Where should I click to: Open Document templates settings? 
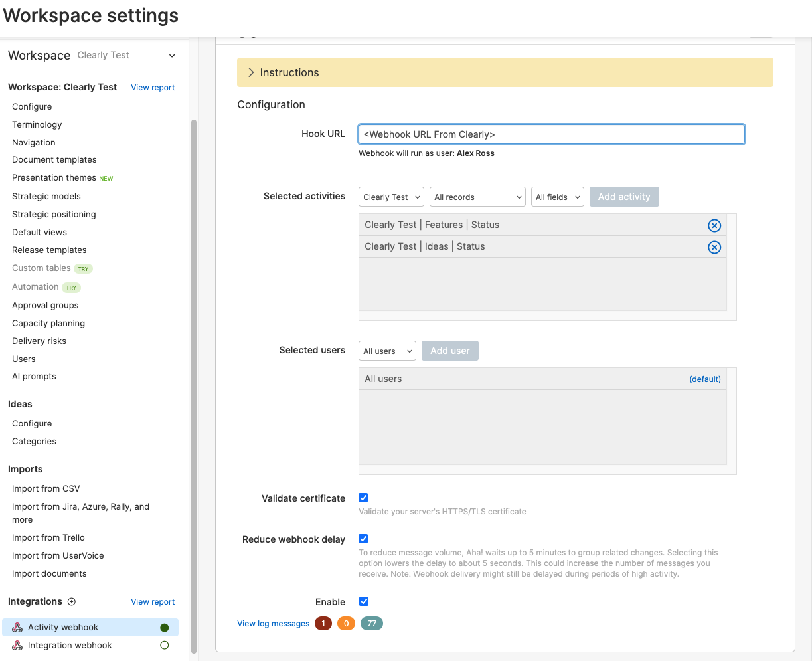tap(54, 159)
